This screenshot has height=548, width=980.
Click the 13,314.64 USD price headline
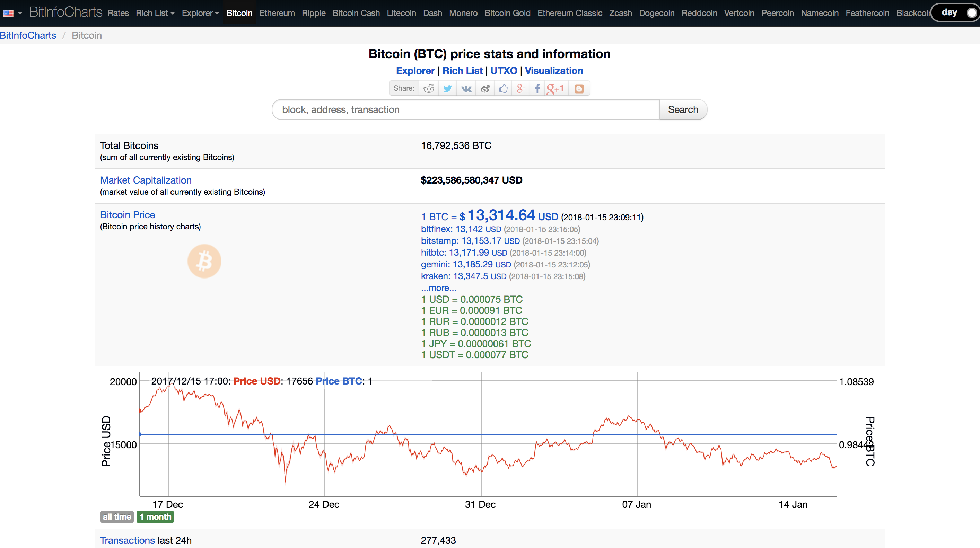490,215
